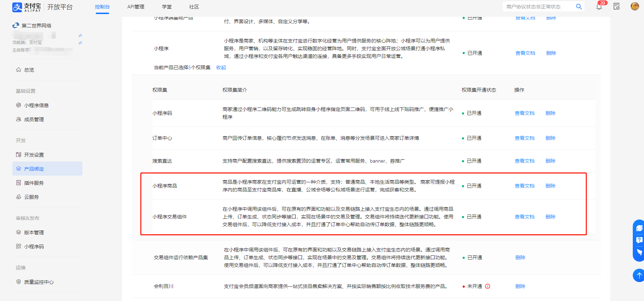Open the user avatar profile
The height and width of the screenshot is (301, 644).
tap(635, 6)
